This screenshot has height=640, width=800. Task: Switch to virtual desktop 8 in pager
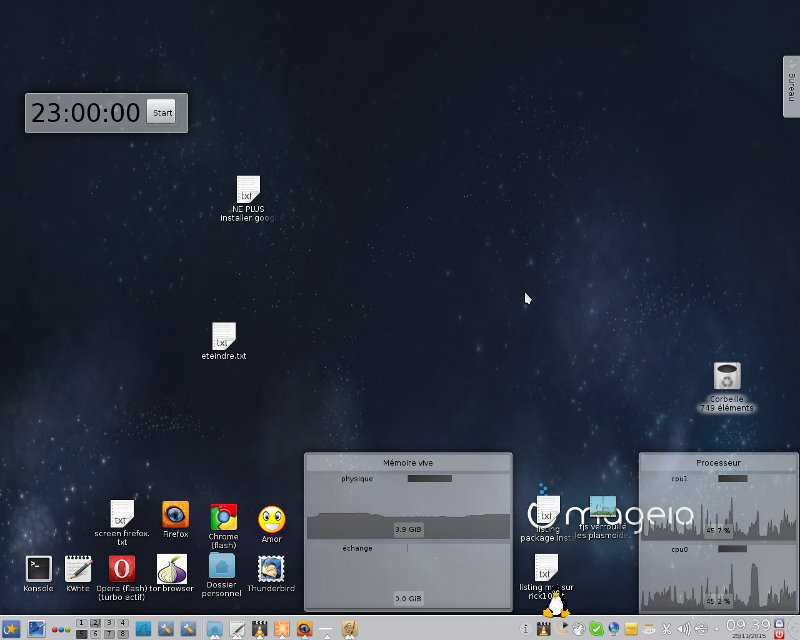(x=122, y=634)
